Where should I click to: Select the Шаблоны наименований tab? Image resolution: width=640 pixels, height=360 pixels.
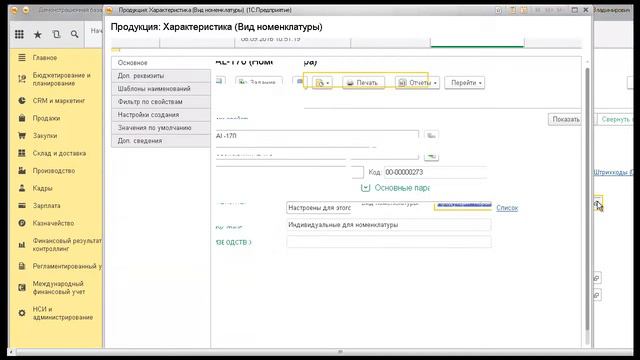coord(161,89)
